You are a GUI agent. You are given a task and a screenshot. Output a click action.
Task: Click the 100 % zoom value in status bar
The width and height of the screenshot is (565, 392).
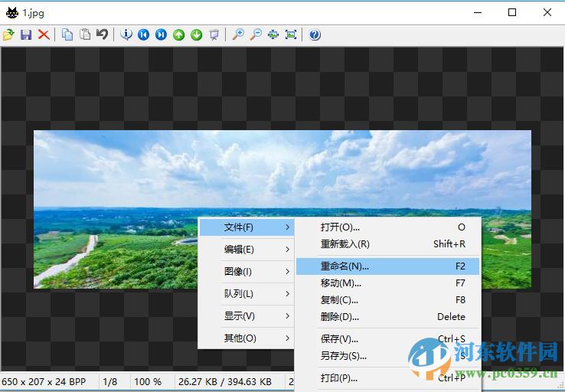pyautogui.click(x=148, y=381)
